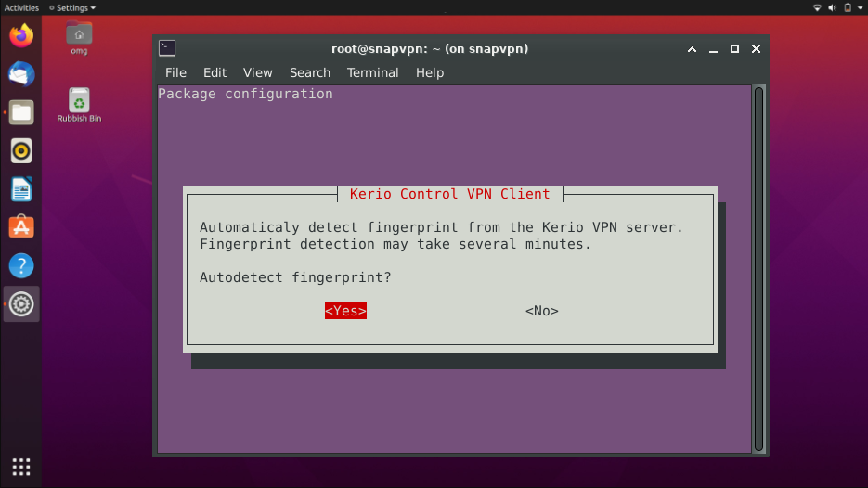Close the terminal window
The image size is (868, 488).
757,48
